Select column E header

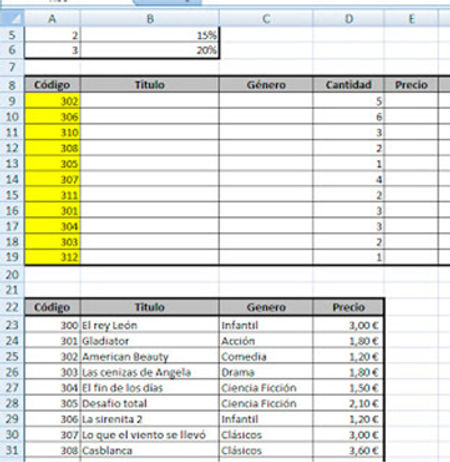[411, 18]
